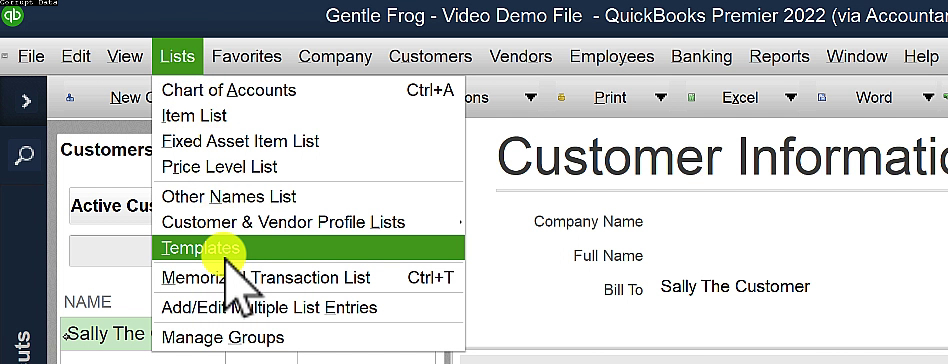This screenshot has width=948, height=364.
Task: Open Memorized Transaction List entry
Action: 309,278
